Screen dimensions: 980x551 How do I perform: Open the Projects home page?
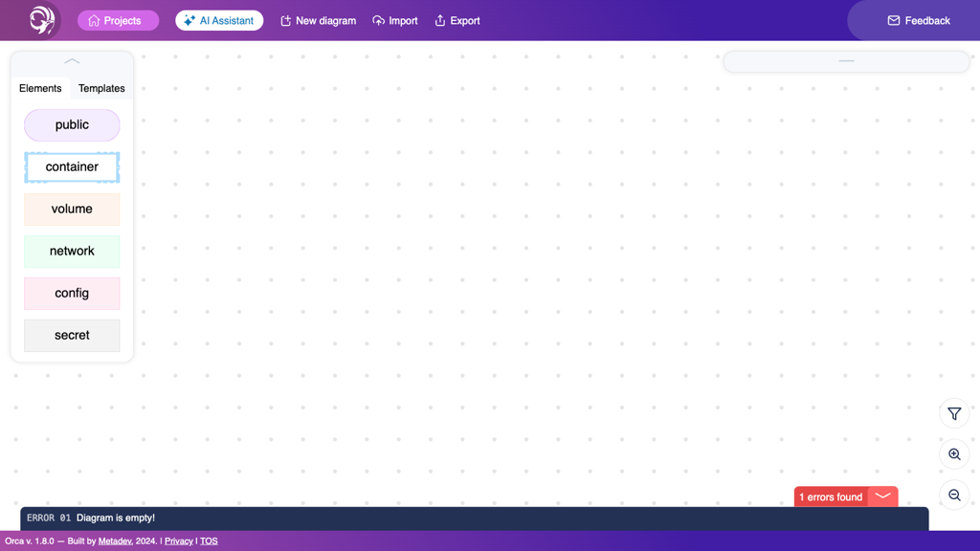click(x=118, y=20)
